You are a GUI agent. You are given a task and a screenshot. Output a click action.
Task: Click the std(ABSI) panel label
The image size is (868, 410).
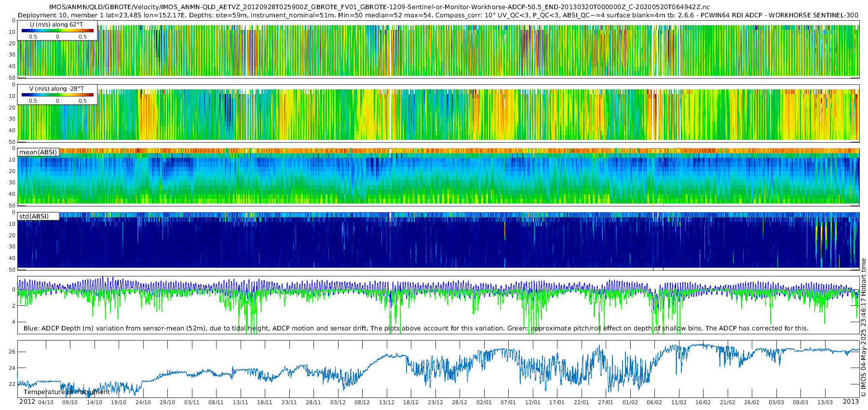pos(34,216)
